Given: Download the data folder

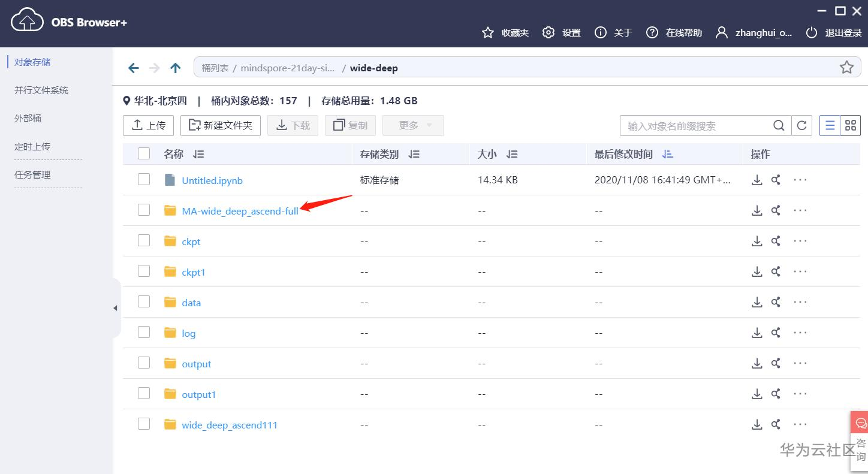Looking at the screenshot, I should pos(757,302).
